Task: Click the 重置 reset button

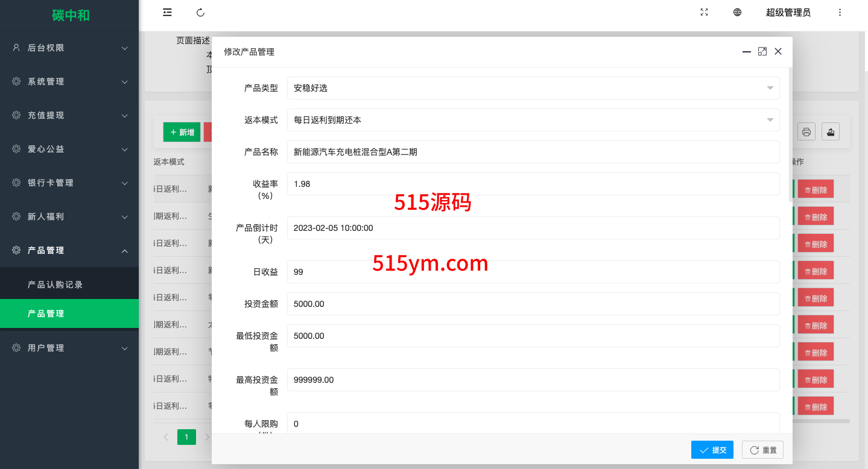Action: 762,450
